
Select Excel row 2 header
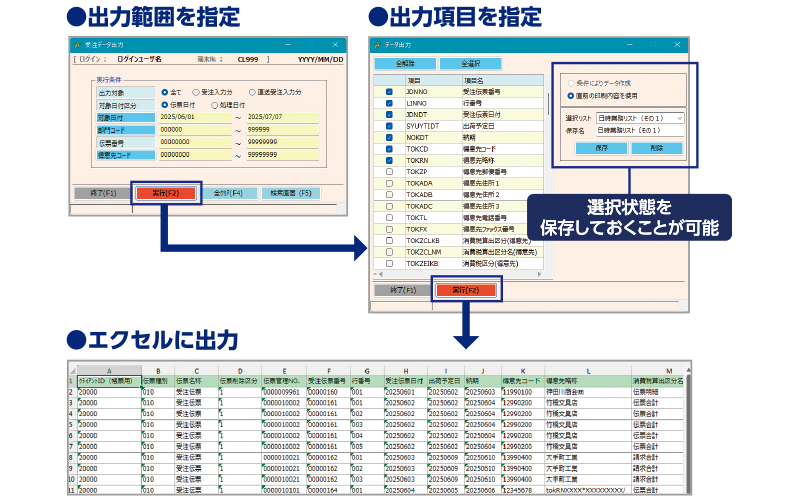click(72, 392)
